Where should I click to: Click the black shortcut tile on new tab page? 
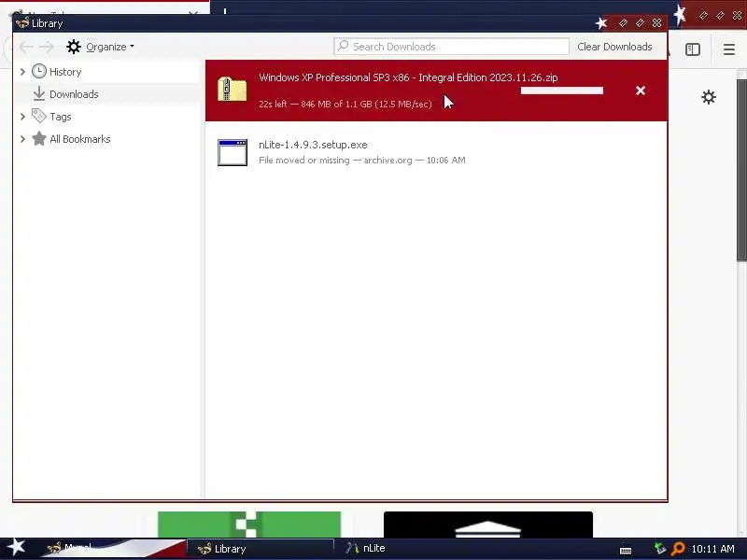[x=487, y=525]
